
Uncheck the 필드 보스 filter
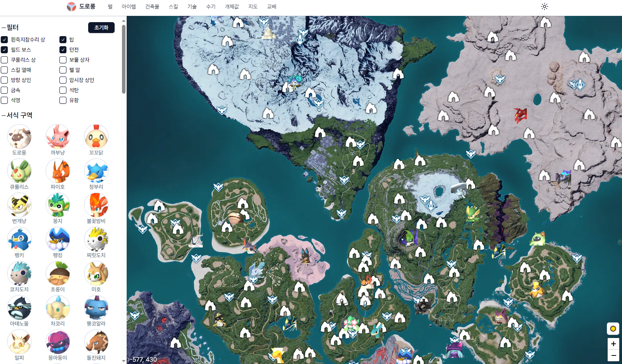click(x=4, y=50)
